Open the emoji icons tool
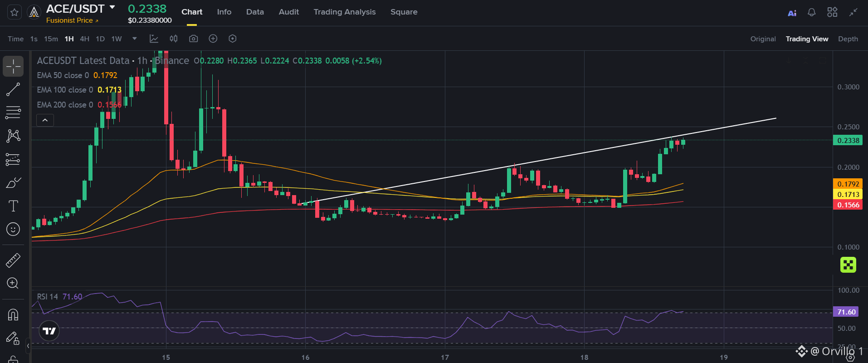The width and height of the screenshot is (868, 363). pos(13,229)
